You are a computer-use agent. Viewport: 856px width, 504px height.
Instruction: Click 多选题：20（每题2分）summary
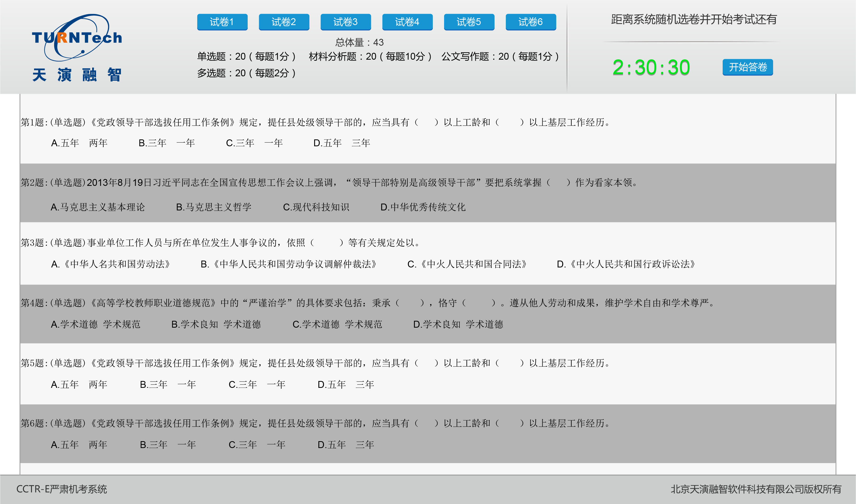pos(247,73)
